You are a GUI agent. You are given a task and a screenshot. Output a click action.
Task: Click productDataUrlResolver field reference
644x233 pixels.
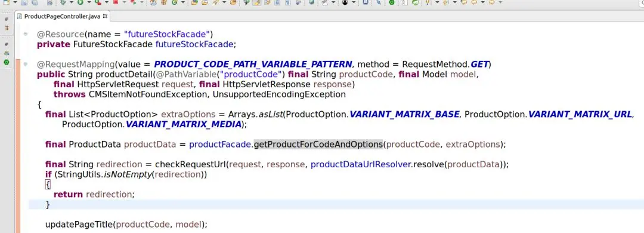[x=361, y=164]
